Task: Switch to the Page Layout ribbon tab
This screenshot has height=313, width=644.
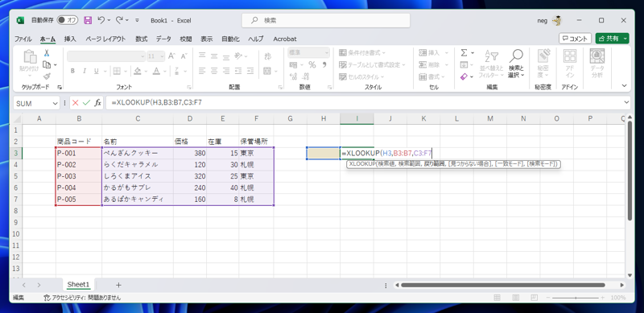Action: [105, 39]
